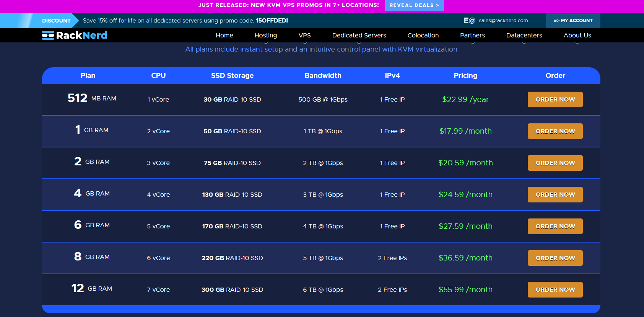Viewport: 644px width, 317px height.
Task: Go to the Home page
Action: (224, 36)
